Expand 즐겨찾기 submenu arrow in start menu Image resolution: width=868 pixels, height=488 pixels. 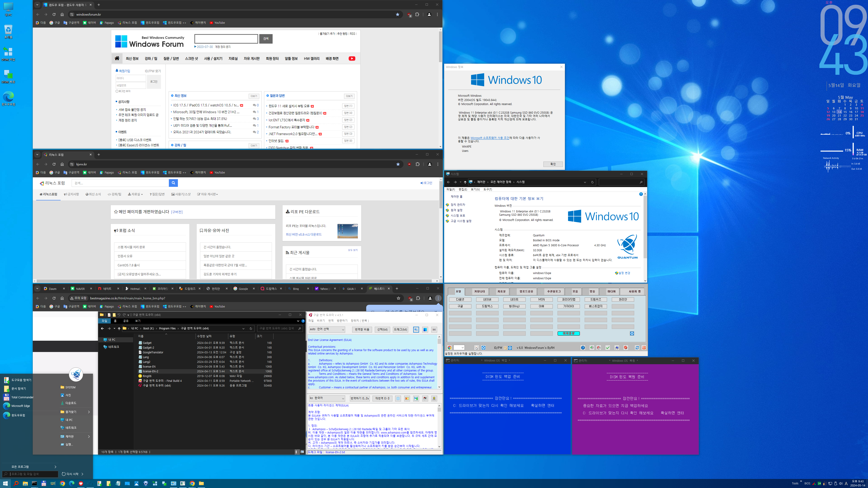(89, 412)
